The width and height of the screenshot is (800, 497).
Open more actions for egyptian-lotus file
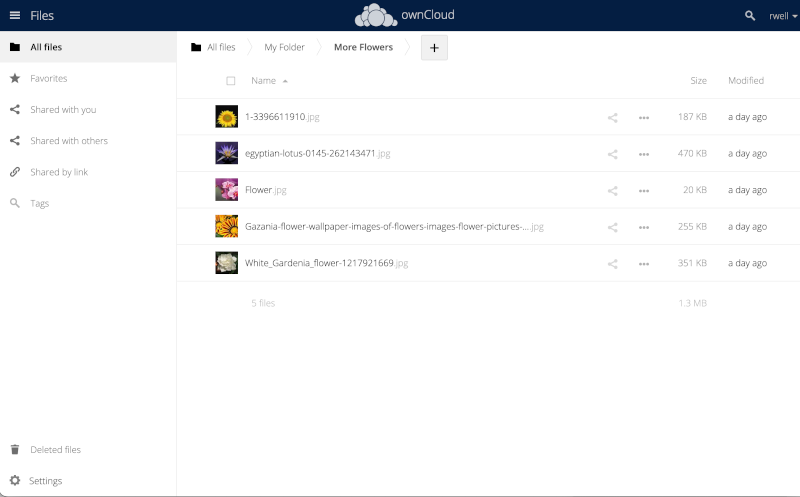click(x=644, y=154)
